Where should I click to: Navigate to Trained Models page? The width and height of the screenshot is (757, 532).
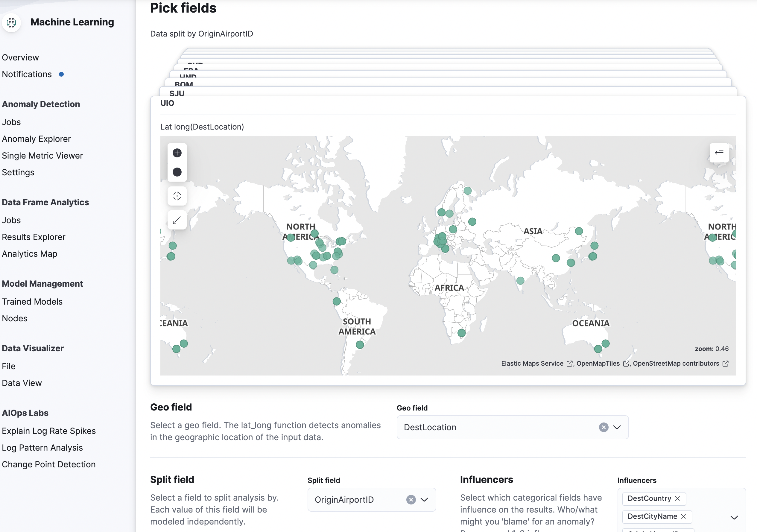pos(32,302)
